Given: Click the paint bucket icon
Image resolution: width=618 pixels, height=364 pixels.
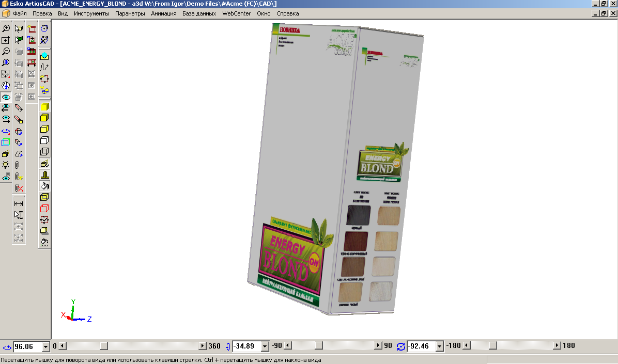Looking at the screenshot, I should click(45, 186).
